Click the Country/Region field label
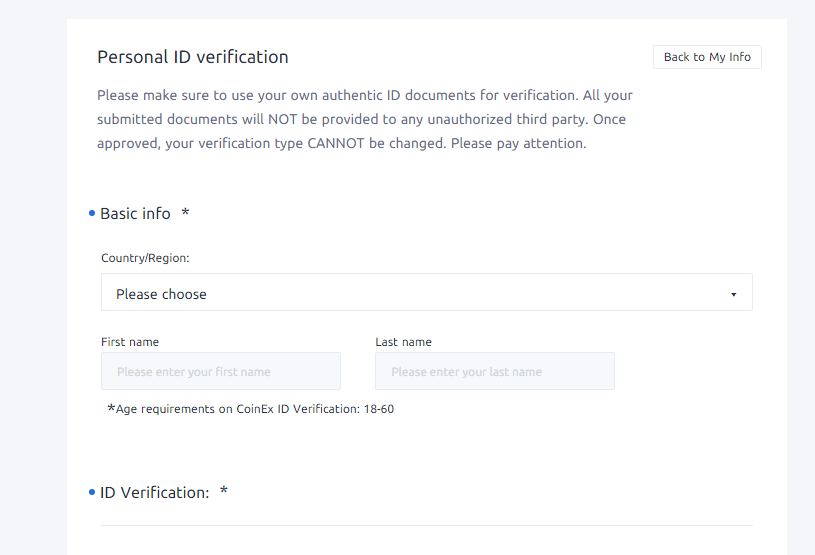Viewport: 815px width, 555px height. pos(145,258)
